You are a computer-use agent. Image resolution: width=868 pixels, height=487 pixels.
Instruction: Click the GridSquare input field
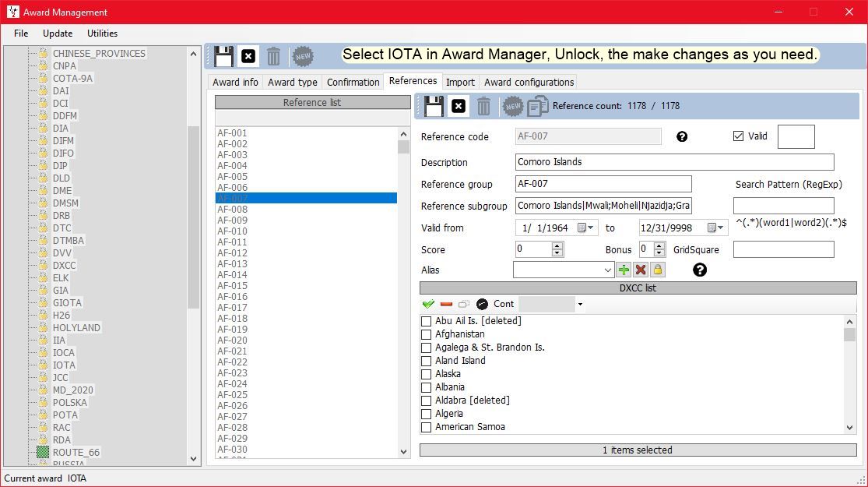783,249
